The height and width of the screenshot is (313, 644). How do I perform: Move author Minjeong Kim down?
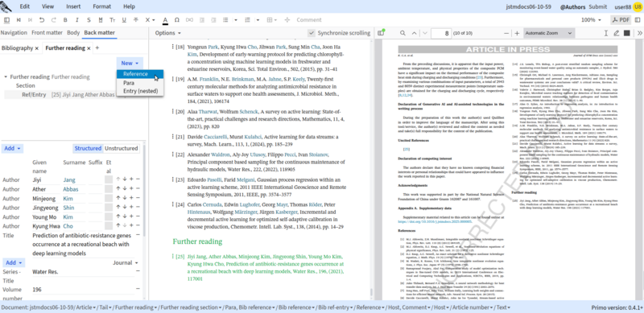point(125,198)
